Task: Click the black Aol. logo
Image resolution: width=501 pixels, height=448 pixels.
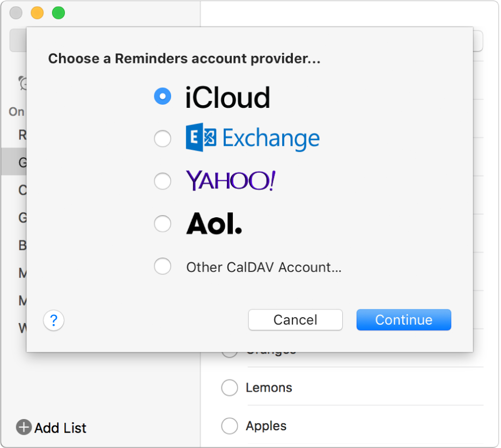Action: [214, 223]
